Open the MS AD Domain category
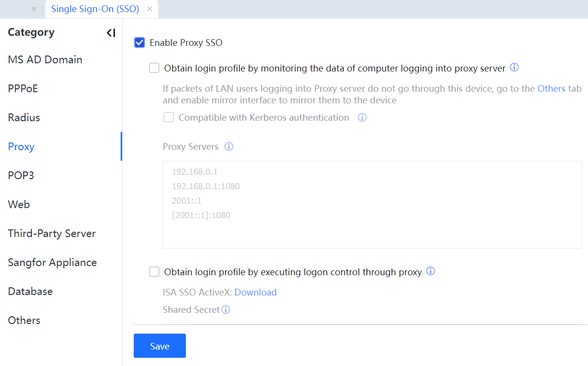The width and height of the screenshot is (588, 366). (x=45, y=59)
